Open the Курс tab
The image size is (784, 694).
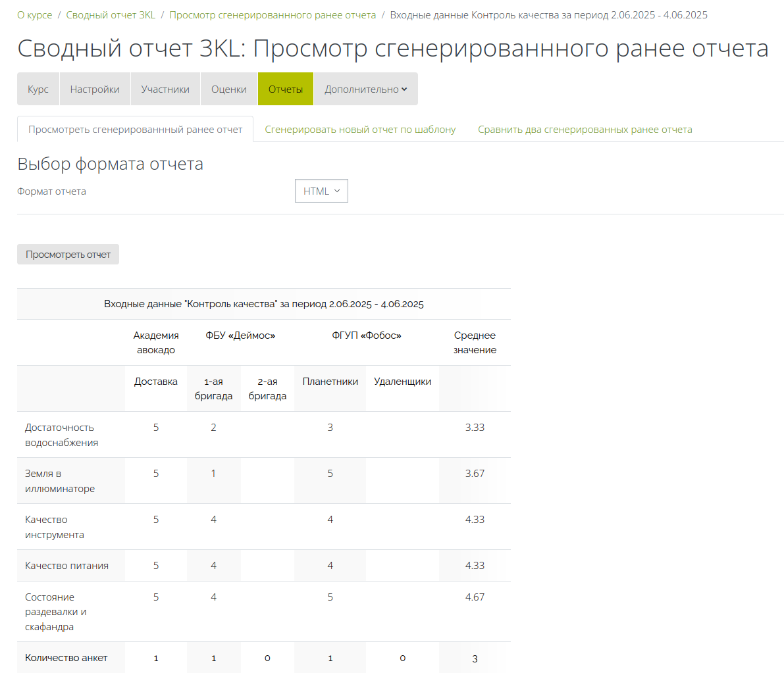[x=38, y=89]
